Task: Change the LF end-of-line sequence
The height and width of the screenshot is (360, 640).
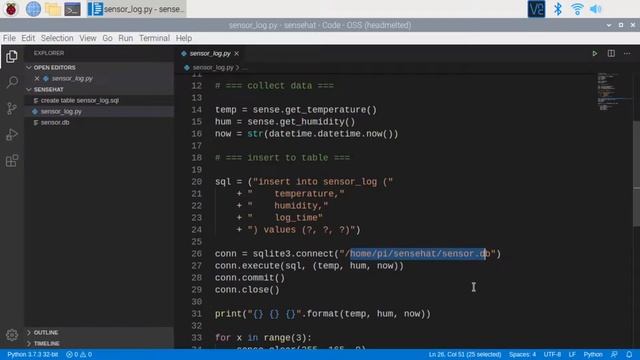Action: pyautogui.click(x=572, y=354)
